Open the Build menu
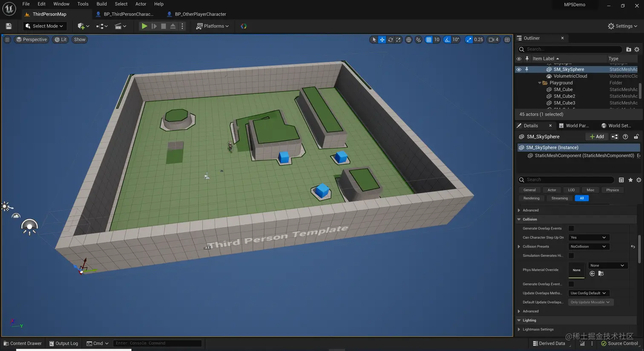644x351 pixels. coord(102,4)
